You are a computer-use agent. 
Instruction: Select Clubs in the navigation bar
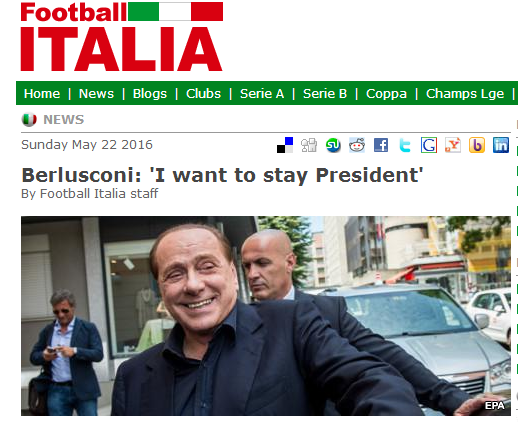click(x=203, y=94)
